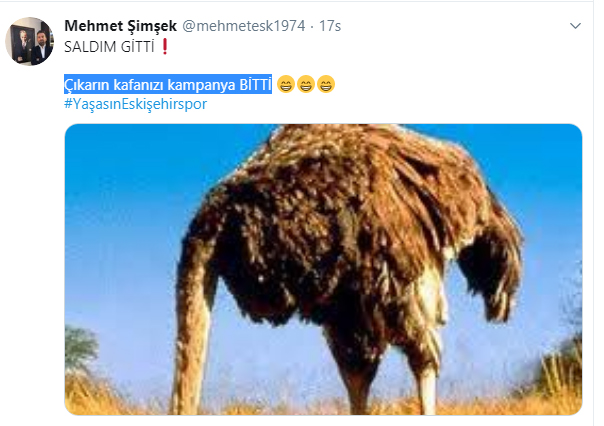
Task: Open the #YaşasınEskişehirspor hashtag
Action: [135, 104]
